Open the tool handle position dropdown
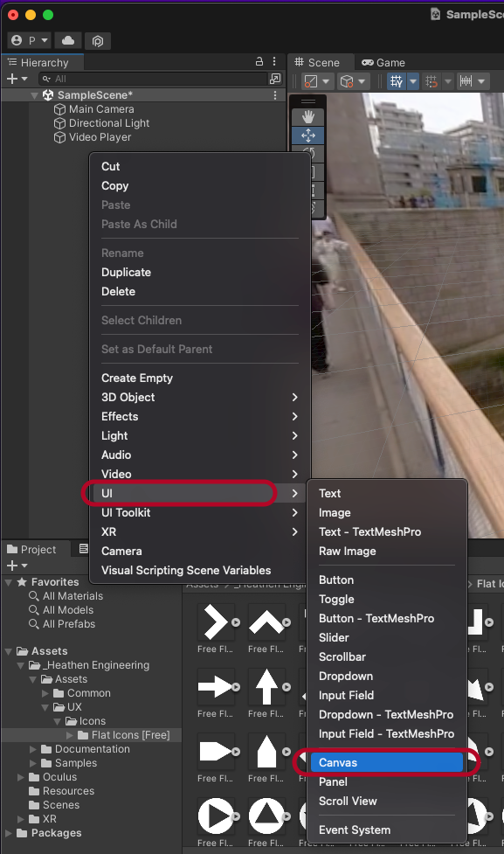The image size is (504, 854). pyautogui.click(x=317, y=81)
